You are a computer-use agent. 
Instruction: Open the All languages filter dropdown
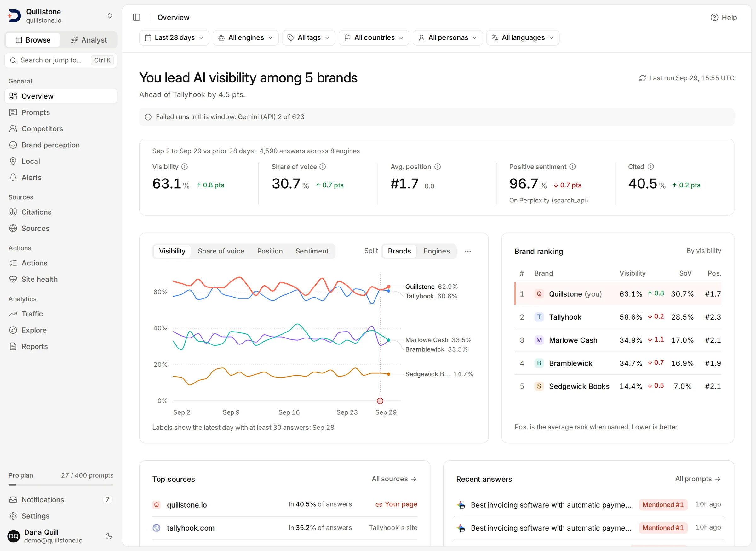(x=523, y=38)
